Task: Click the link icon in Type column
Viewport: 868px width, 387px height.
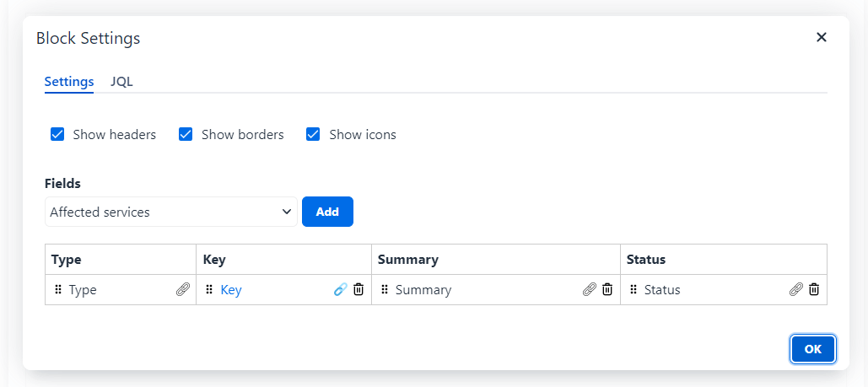Action: point(183,289)
